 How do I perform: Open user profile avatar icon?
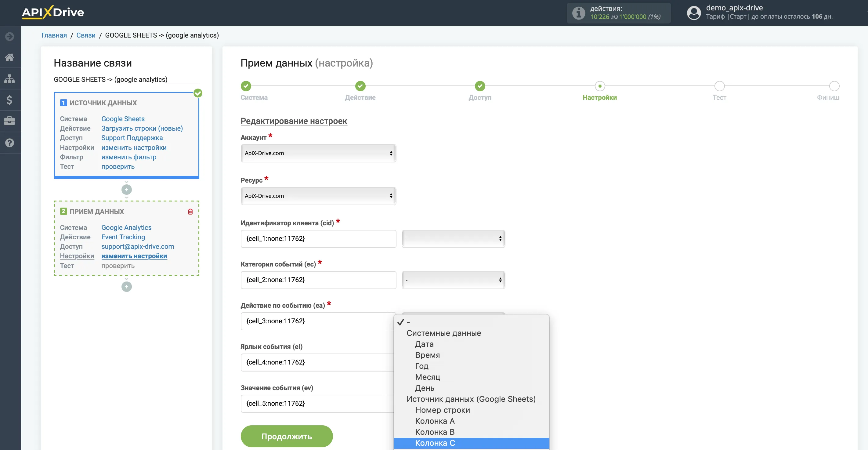tap(694, 13)
